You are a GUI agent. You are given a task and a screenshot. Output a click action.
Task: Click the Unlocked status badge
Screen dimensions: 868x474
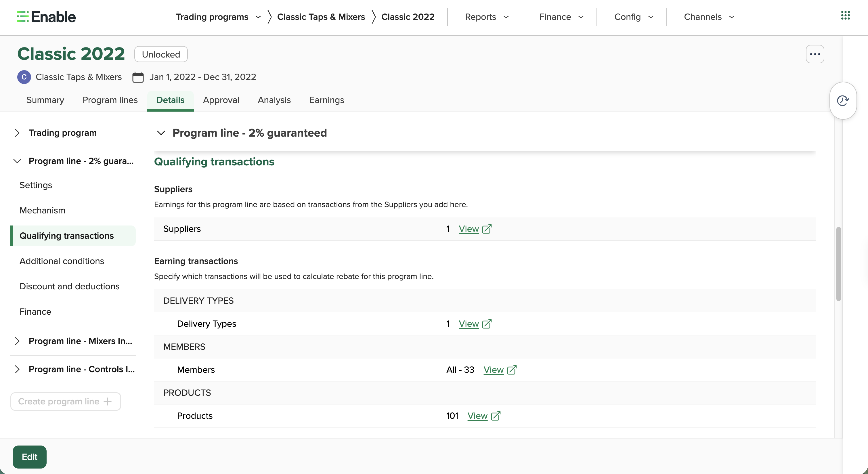click(161, 54)
